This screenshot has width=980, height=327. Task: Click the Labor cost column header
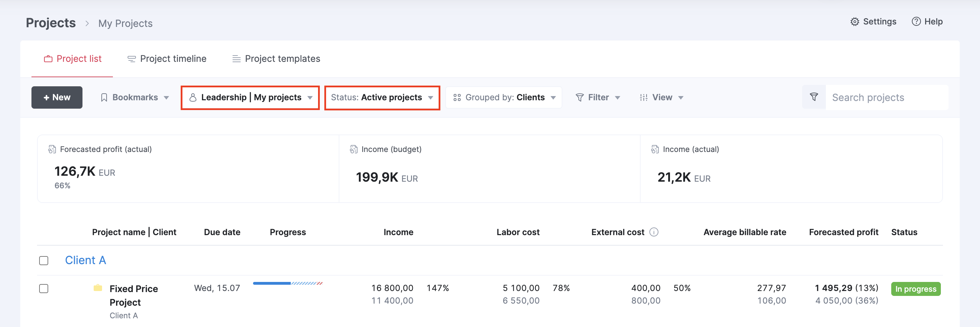518,232
